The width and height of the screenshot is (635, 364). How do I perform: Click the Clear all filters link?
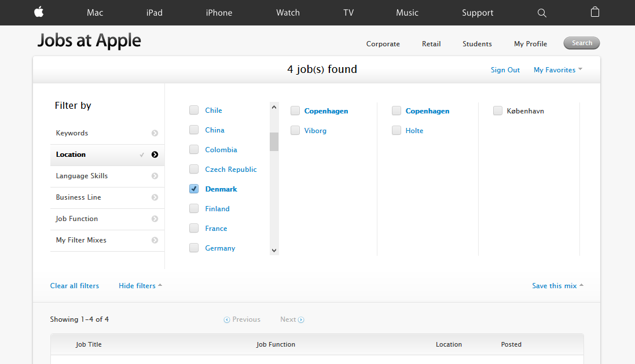pos(75,285)
